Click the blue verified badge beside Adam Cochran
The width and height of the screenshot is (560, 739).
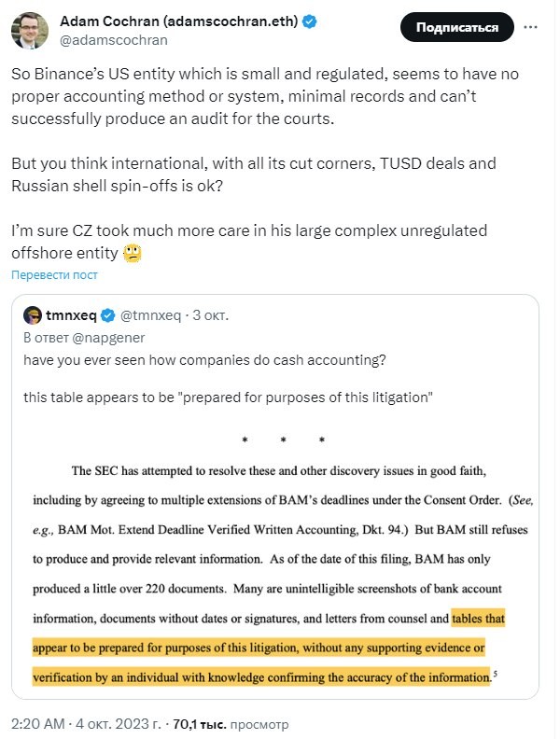tap(309, 21)
